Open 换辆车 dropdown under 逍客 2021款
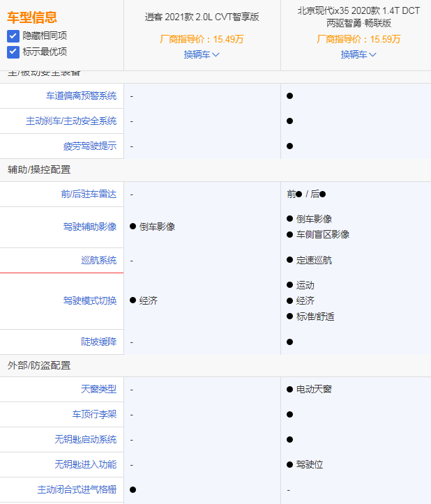 202,54
